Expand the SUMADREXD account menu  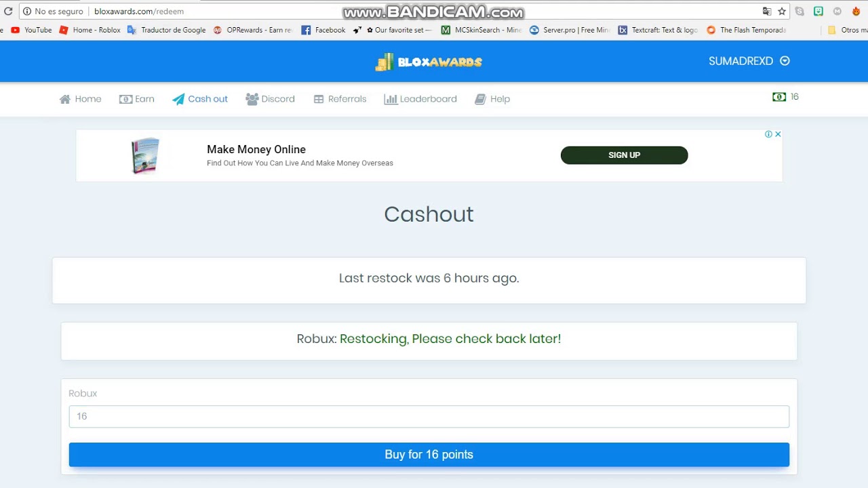[x=749, y=61]
